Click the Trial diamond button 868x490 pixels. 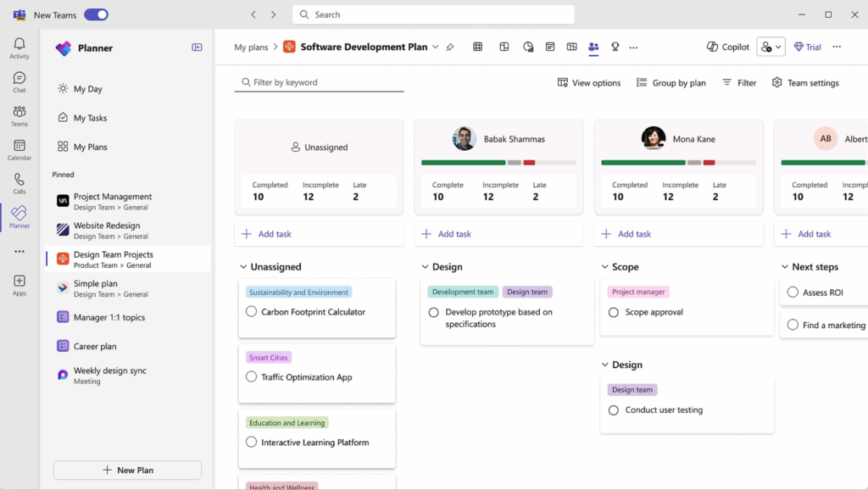click(807, 47)
